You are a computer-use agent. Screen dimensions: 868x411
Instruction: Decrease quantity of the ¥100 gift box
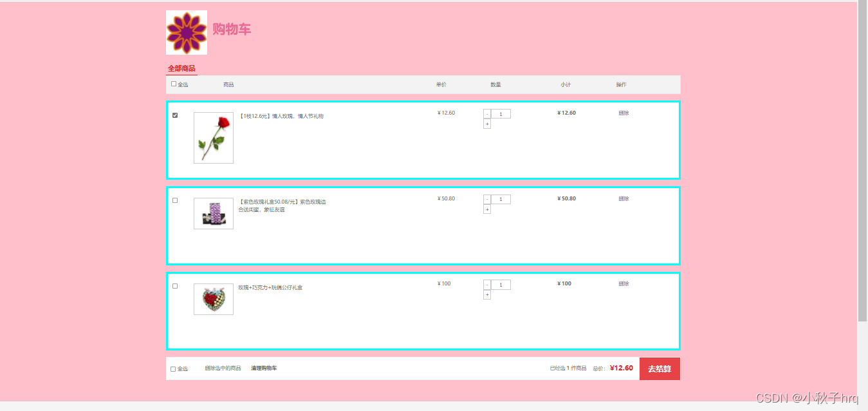pos(487,285)
